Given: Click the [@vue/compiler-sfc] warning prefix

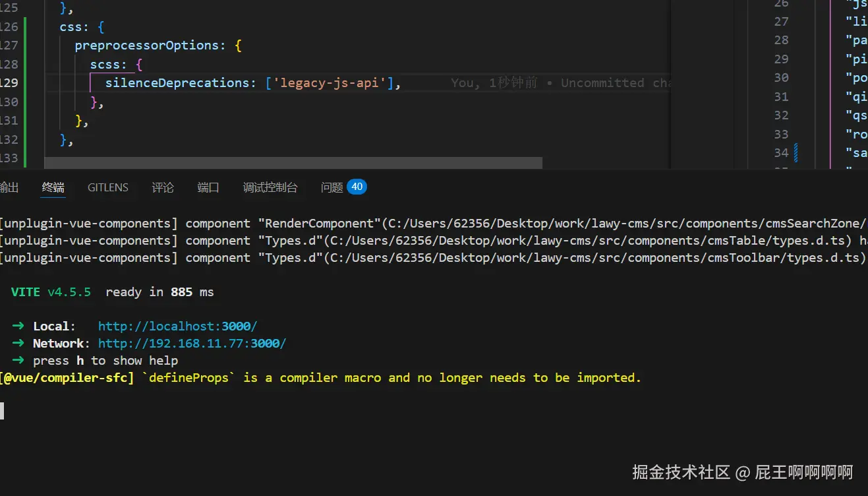Looking at the screenshot, I should (x=67, y=378).
